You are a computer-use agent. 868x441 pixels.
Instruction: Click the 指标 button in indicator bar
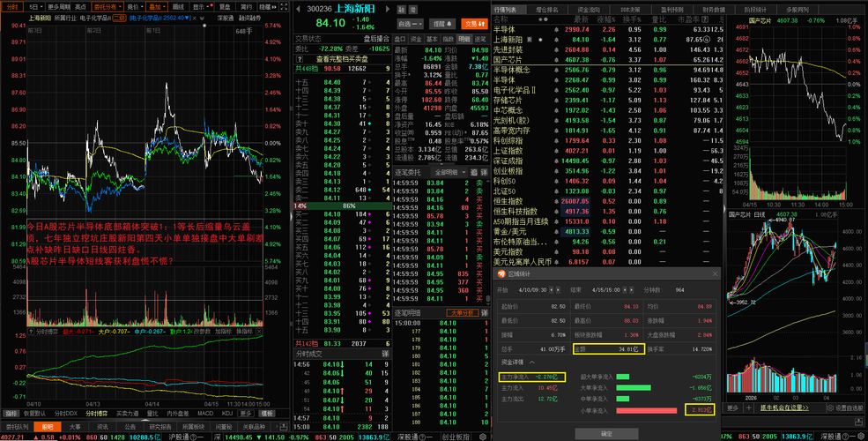pos(11,414)
